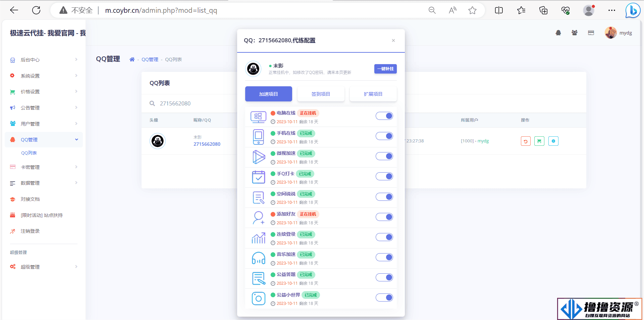
Task: Open the Bing sidebar icon
Action: (633, 10)
